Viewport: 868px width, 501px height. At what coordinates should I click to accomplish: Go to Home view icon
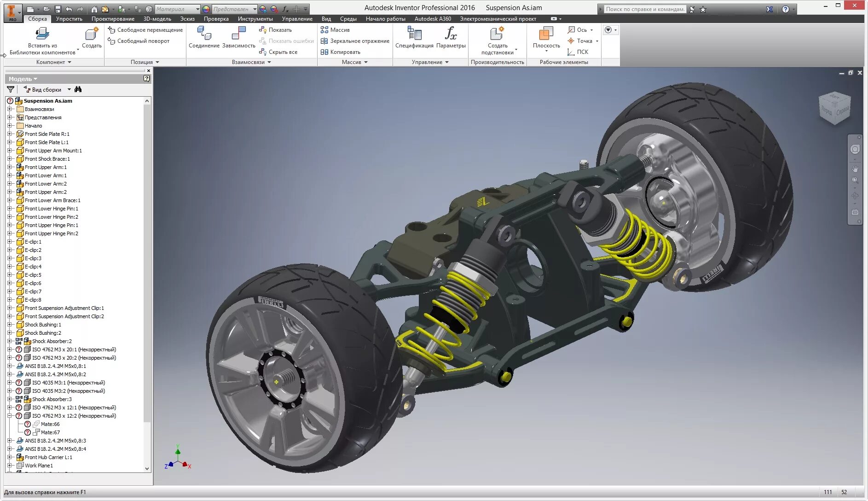click(94, 9)
